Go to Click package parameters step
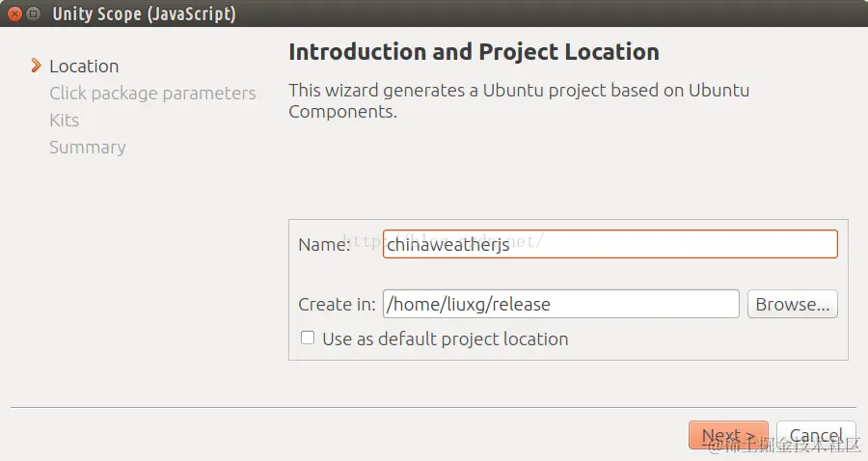The height and width of the screenshot is (461, 868). pos(152,94)
